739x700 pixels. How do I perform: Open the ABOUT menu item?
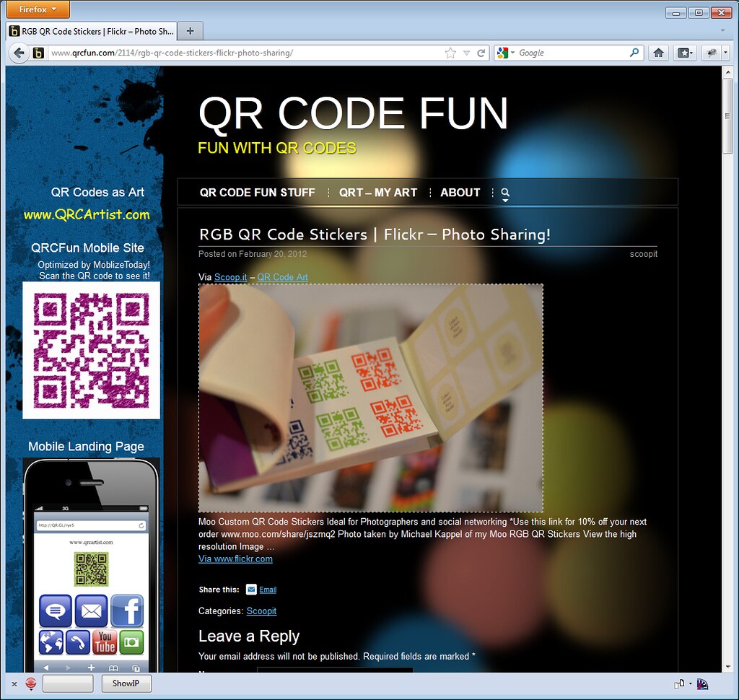[x=460, y=193]
